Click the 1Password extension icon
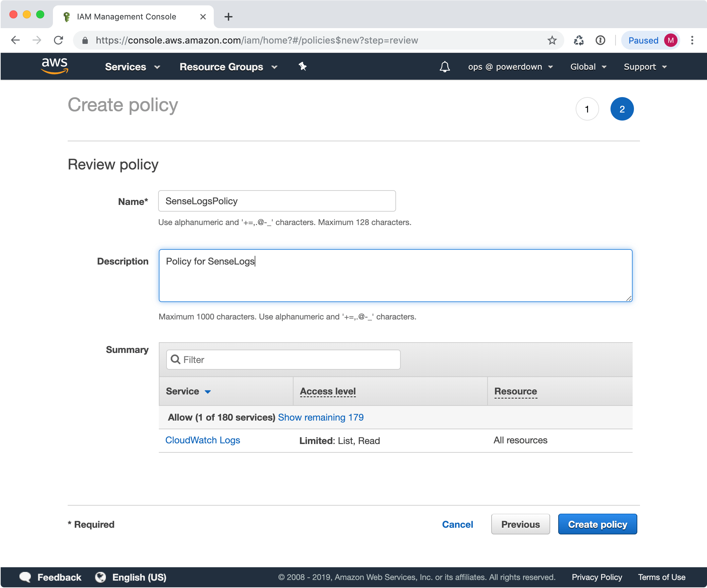Image resolution: width=707 pixels, height=588 pixels. click(600, 41)
